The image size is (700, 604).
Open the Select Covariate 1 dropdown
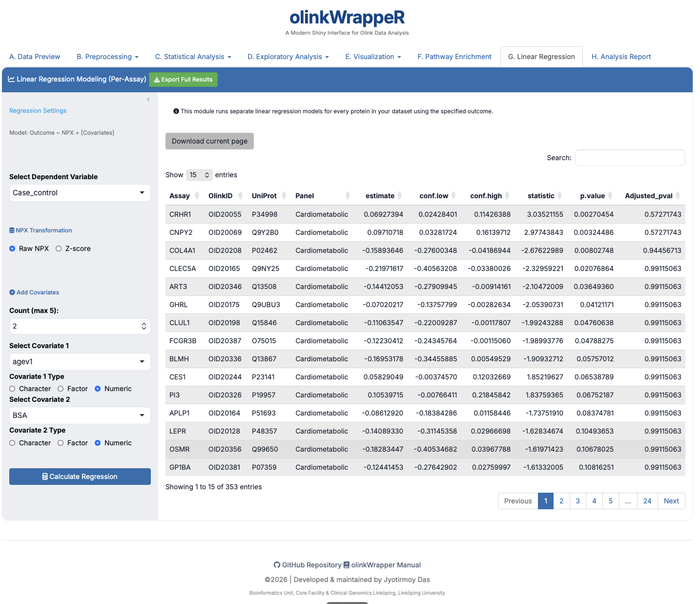[x=80, y=362]
